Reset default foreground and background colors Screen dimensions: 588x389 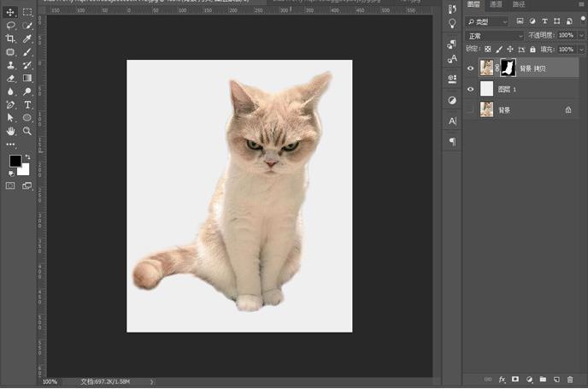pyautogui.click(x=11, y=174)
